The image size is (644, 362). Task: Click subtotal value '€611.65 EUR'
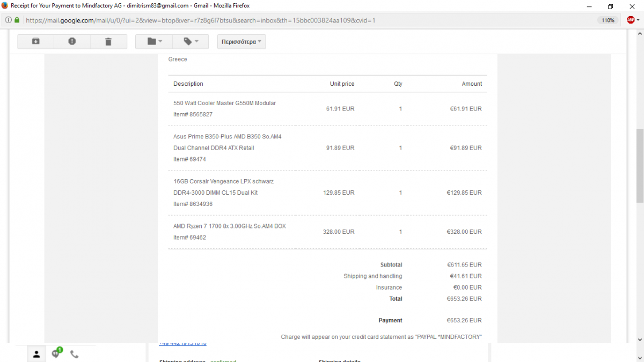click(464, 265)
